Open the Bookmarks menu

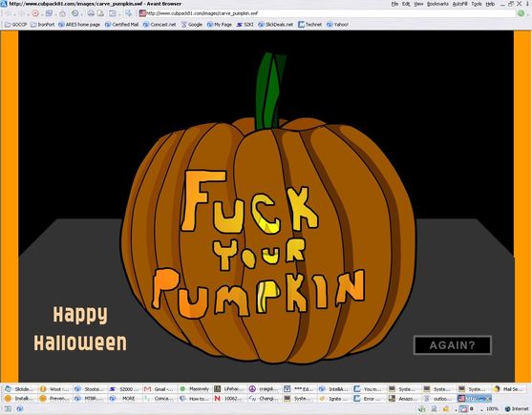(x=437, y=4)
